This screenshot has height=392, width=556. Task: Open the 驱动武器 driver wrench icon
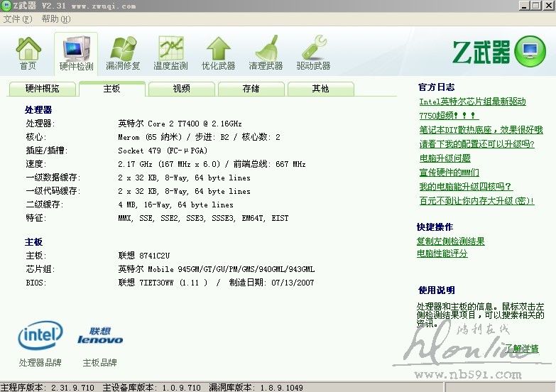313,53
